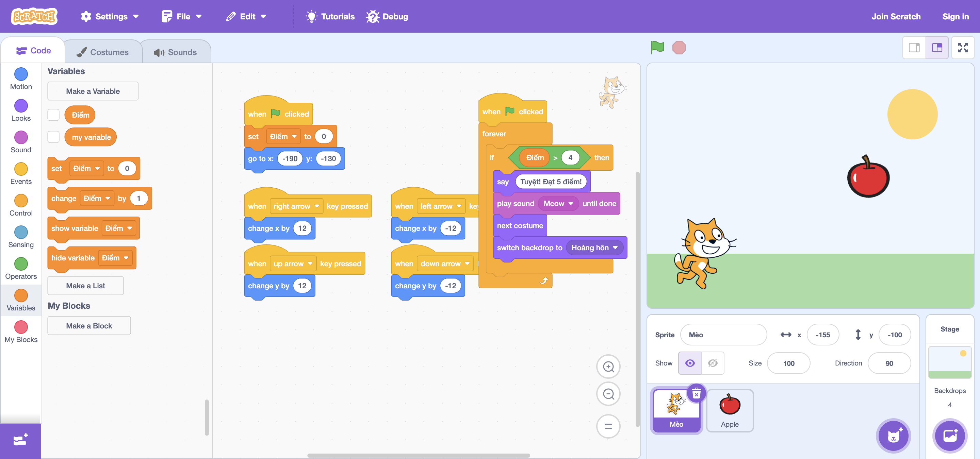The height and width of the screenshot is (459, 980).
Task: Open Điểm dropdown in palette change block
Action: click(x=97, y=198)
